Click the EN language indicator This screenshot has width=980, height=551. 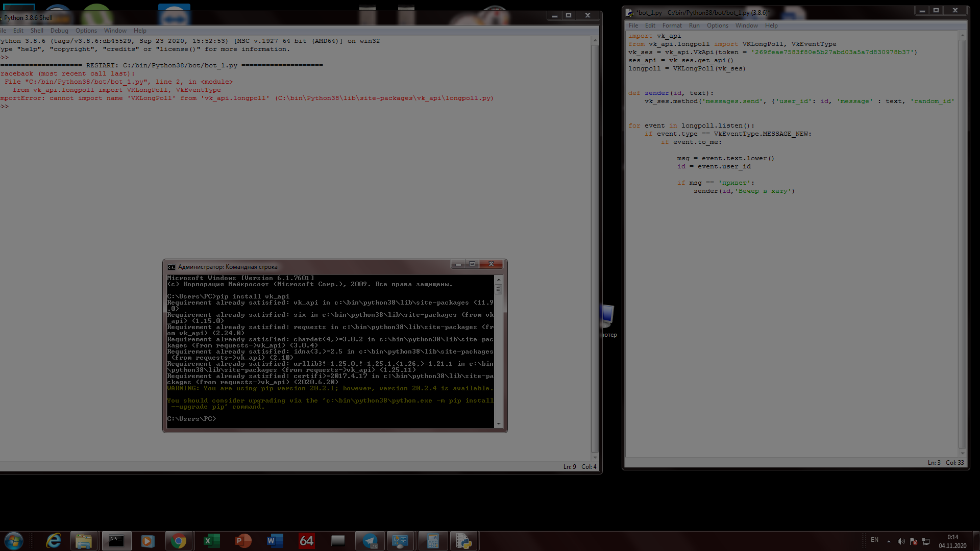[x=874, y=540]
